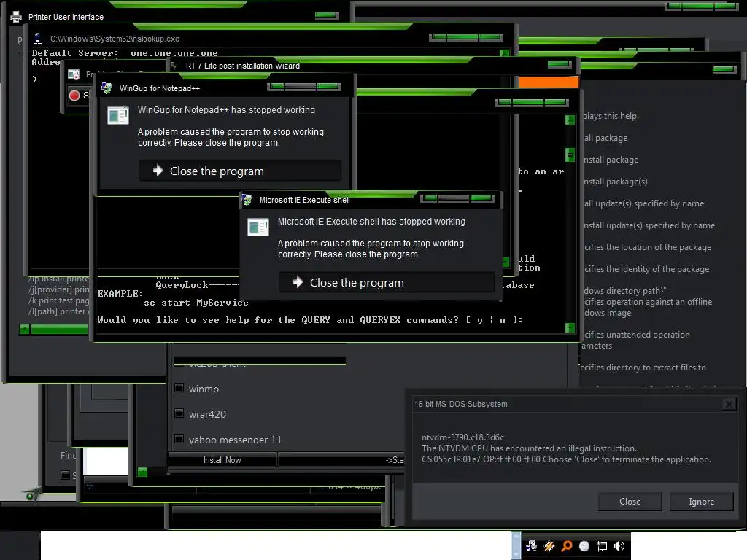Screen dimensions: 747x560
Task: Click the program icon in IE Execute shell dialog
Action: [x=258, y=227]
